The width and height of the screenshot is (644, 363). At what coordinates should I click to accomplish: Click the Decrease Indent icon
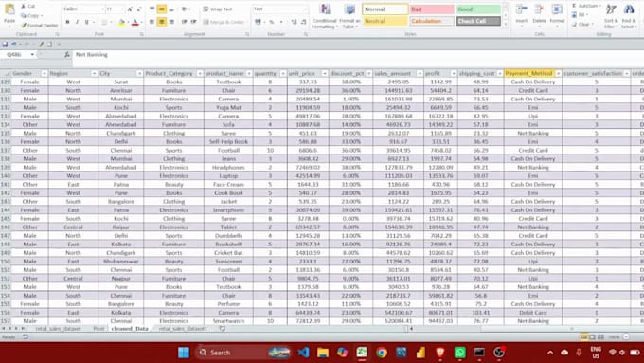pyautogui.click(x=184, y=22)
